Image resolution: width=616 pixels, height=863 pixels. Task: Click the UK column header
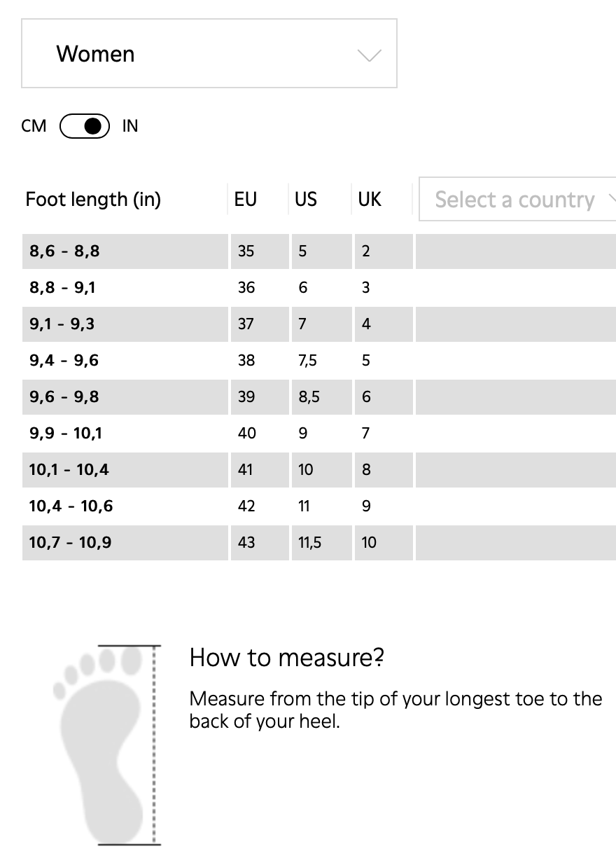[x=369, y=200]
